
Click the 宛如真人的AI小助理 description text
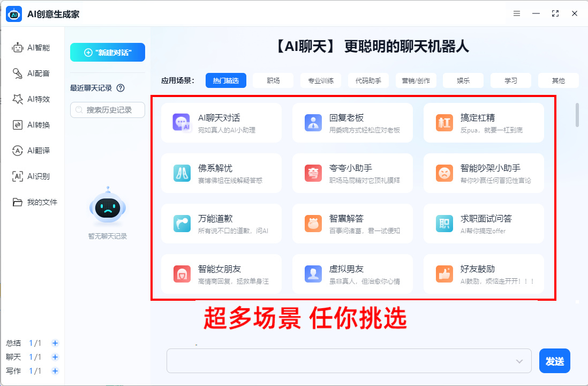pos(227,130)
